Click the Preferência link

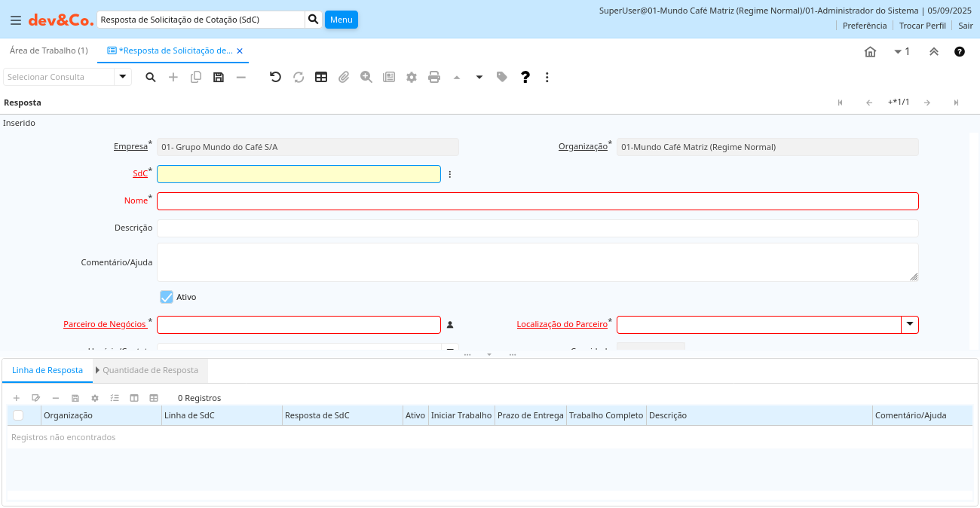[864, 26]
